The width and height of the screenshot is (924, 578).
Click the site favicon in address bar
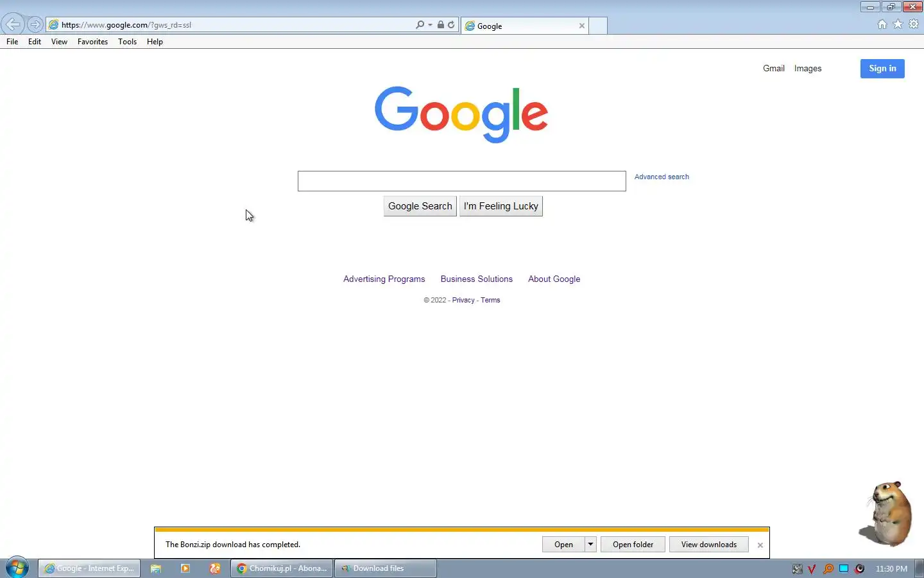54,25
